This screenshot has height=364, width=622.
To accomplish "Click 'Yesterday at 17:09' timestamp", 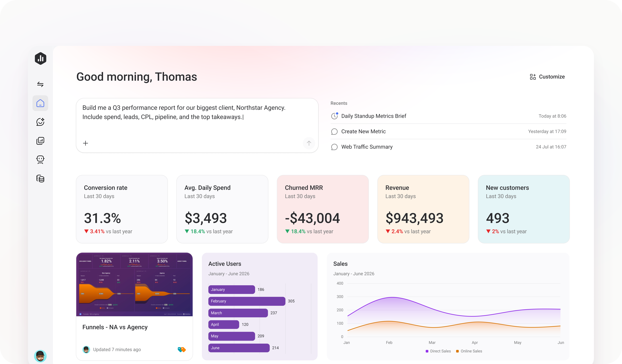I will (547, 131).
